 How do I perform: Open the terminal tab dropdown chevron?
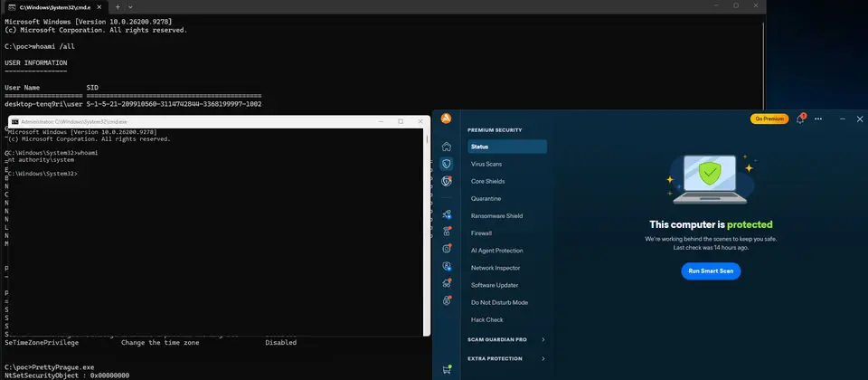coord(130,6)
